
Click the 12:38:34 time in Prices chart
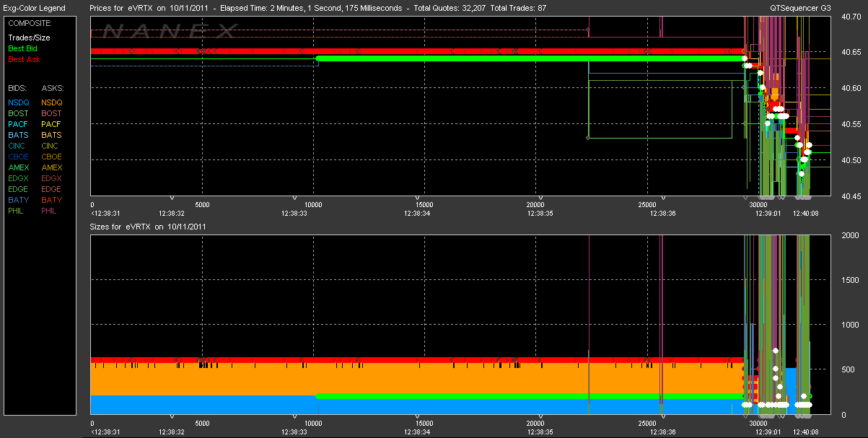pos(417,214)
